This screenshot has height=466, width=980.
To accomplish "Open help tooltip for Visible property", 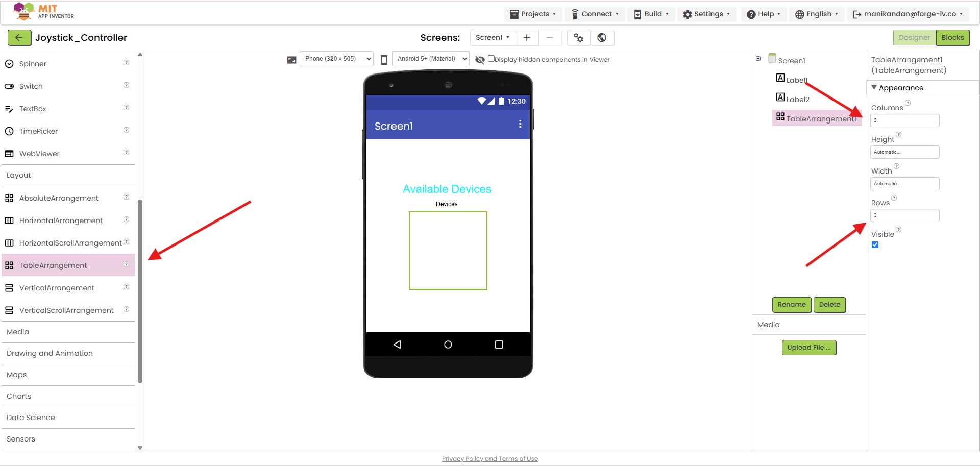I will (x=898, y=230).
